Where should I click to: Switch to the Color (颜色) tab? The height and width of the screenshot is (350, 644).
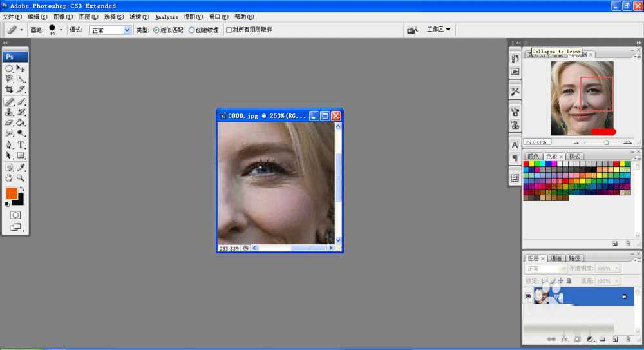533,156
